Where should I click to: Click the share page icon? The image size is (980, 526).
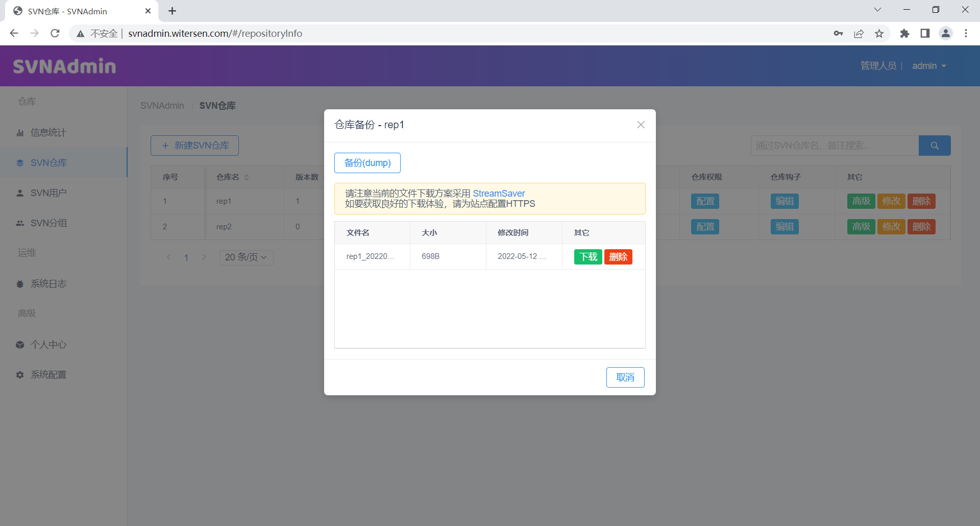[x=859, y=33]
